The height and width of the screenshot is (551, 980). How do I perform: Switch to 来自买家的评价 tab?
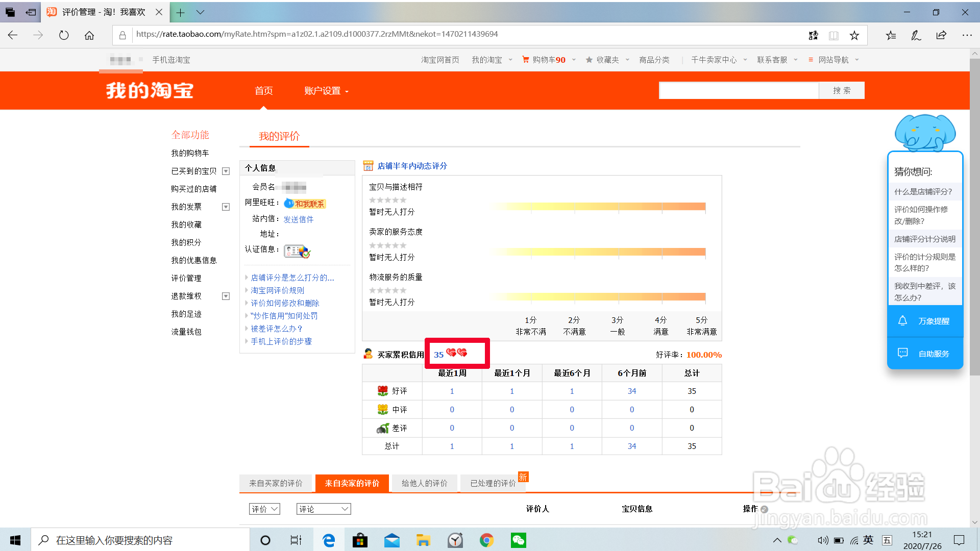pyautogui.click(x=276, y=483)
